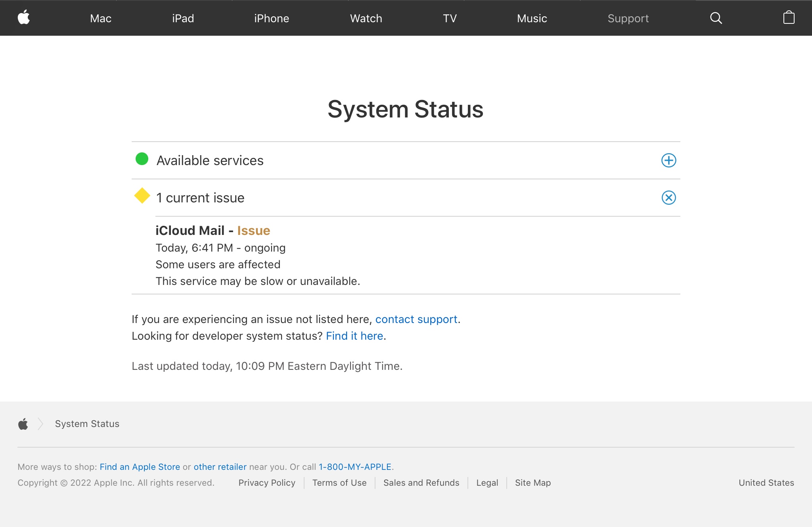Open the shopping bag icon
812x527 pixels.
click(789, 18)
